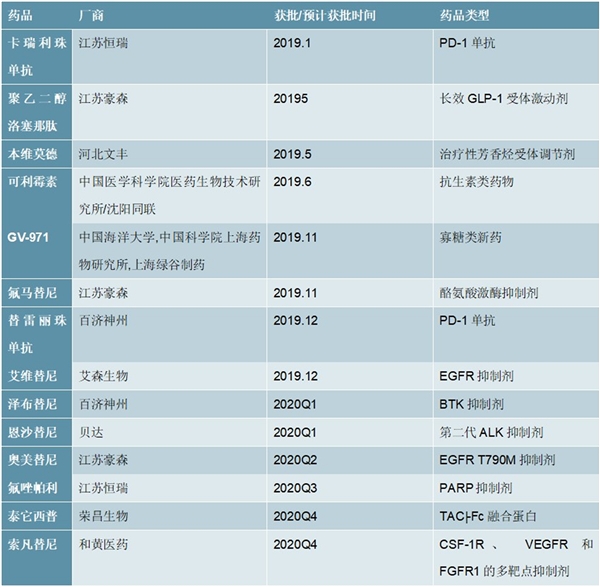Image resolution: width=600 pixels, height=588 pixels.
Task: Click 百济神州 in the 泽布替尼 row
Action: [x=103, y=404]
